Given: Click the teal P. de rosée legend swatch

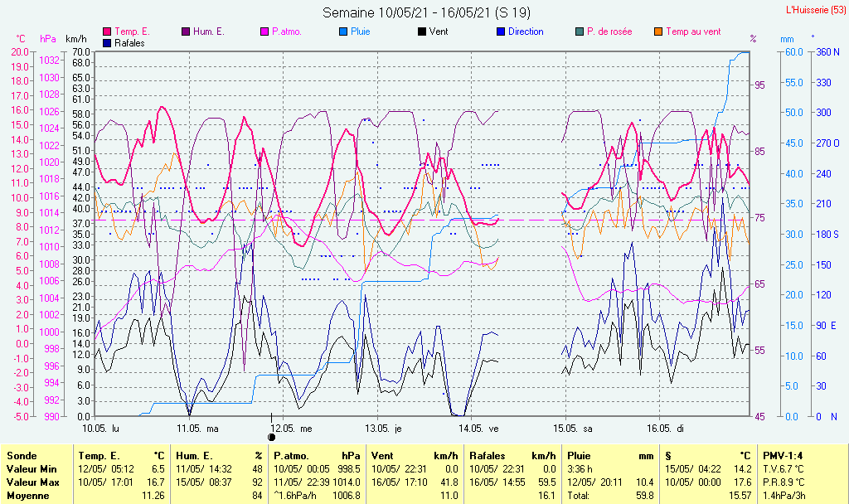Looking at the screenshot, I should 580,32.
